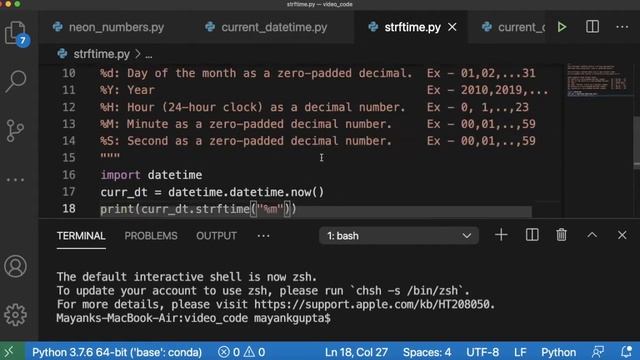Change indentation via Spaces: 4
Viewport: 640px width, 360px height.
tap(427, 352)
